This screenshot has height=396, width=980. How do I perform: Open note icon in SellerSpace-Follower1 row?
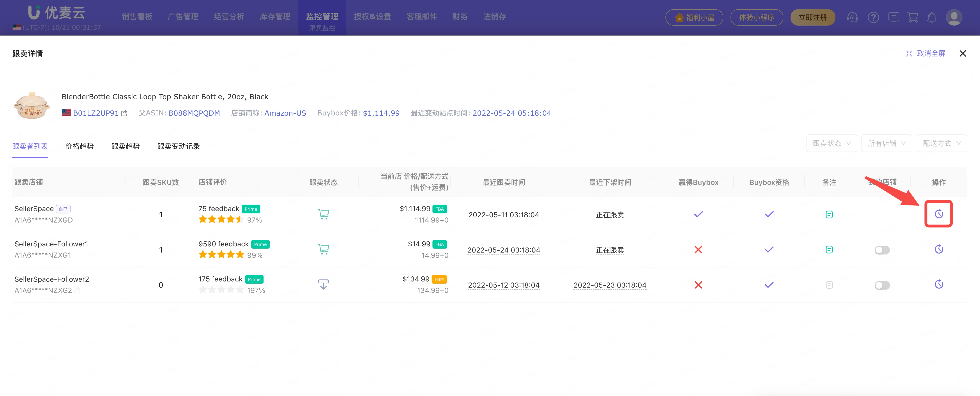[x=829, y=249]
